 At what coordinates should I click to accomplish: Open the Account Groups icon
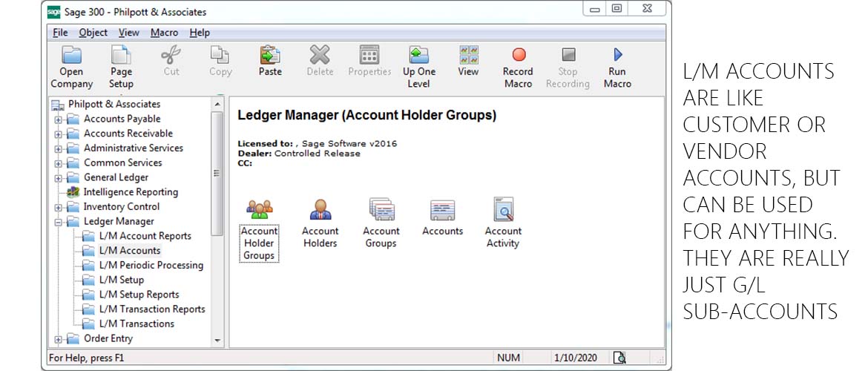click(x=381, y=209)
